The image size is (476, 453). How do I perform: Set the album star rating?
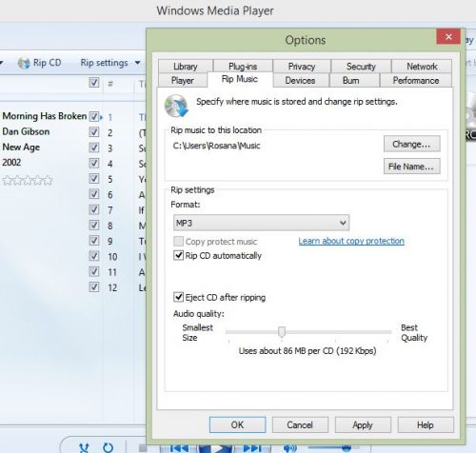[x=28, y=181]
